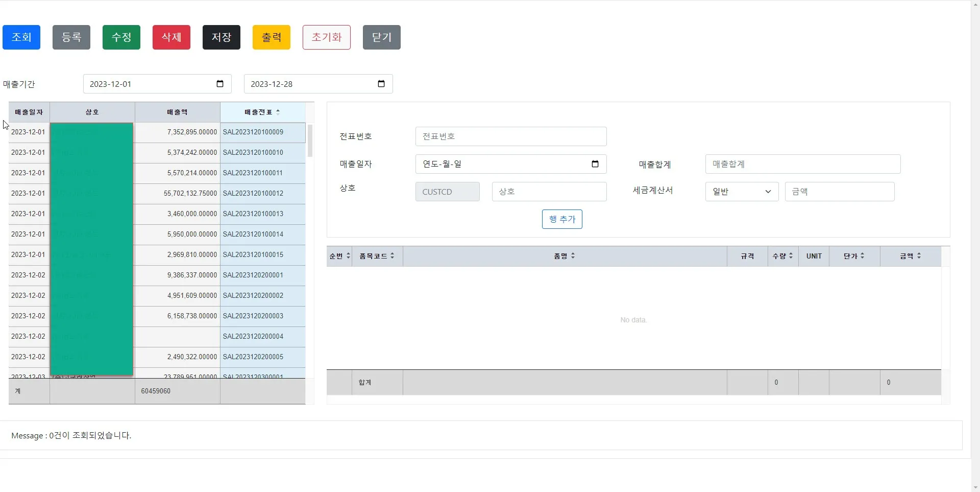Click the 조회 search button
This screenshot has height=492, width=980.
point(21,37)
